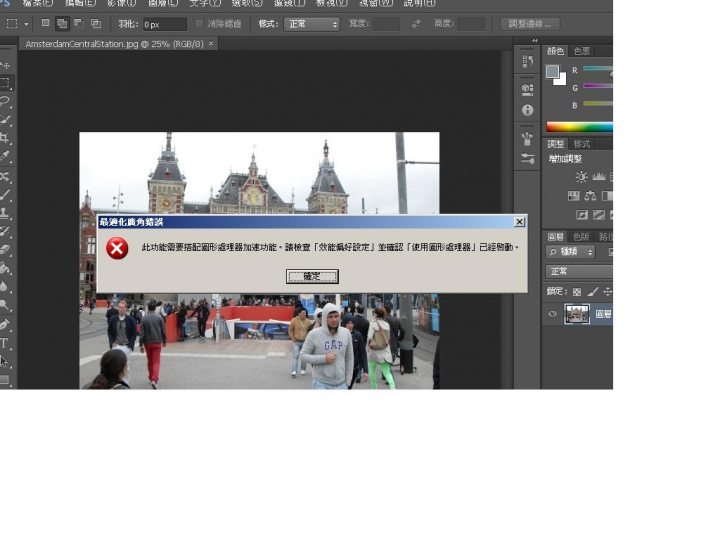This screenshot has height=540, width=720.
Task: Click the swap width and height icon
Action: [x=416, y=23]
